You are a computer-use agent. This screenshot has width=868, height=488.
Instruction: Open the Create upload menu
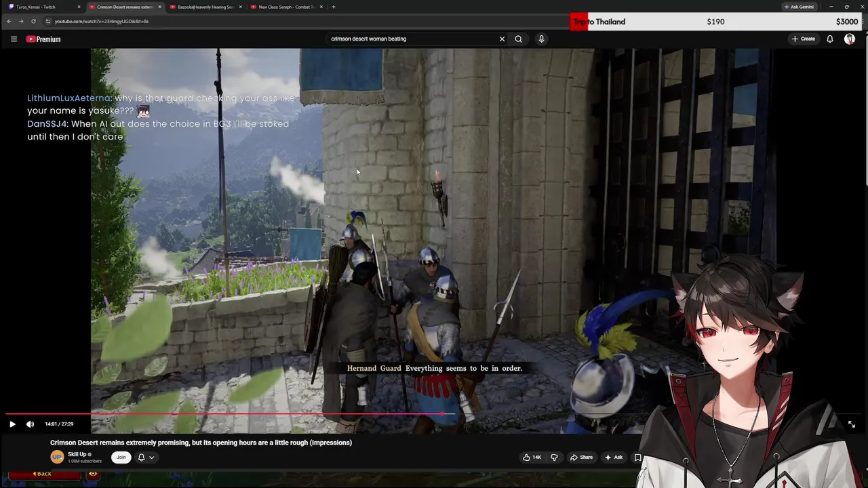click(803, 39)
